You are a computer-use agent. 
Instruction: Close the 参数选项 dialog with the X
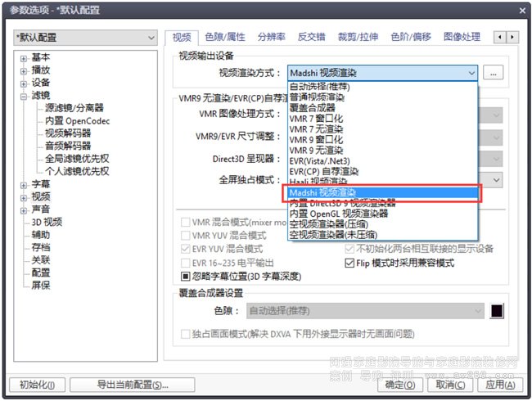tap(521, 10)
